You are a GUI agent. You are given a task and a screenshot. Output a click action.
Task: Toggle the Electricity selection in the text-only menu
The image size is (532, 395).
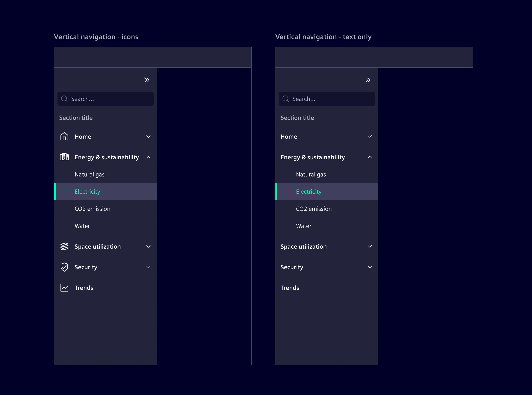click(x=309, y=191)
